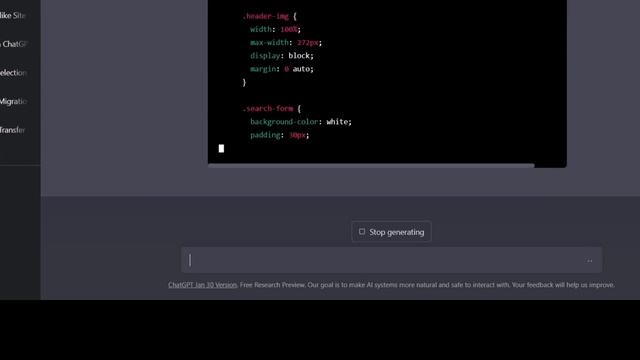Open the sidebar chat containing 'Migratio'
Viewport: 640px width, 360px height.
pyautogui.click(x=13, y=101)
